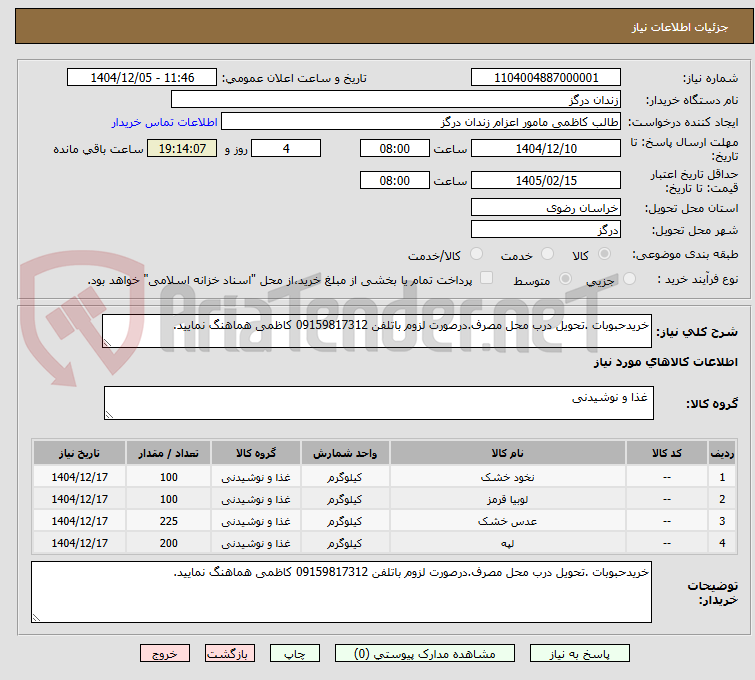Click the response deadline hour field 08:00

tap(394, 148)
